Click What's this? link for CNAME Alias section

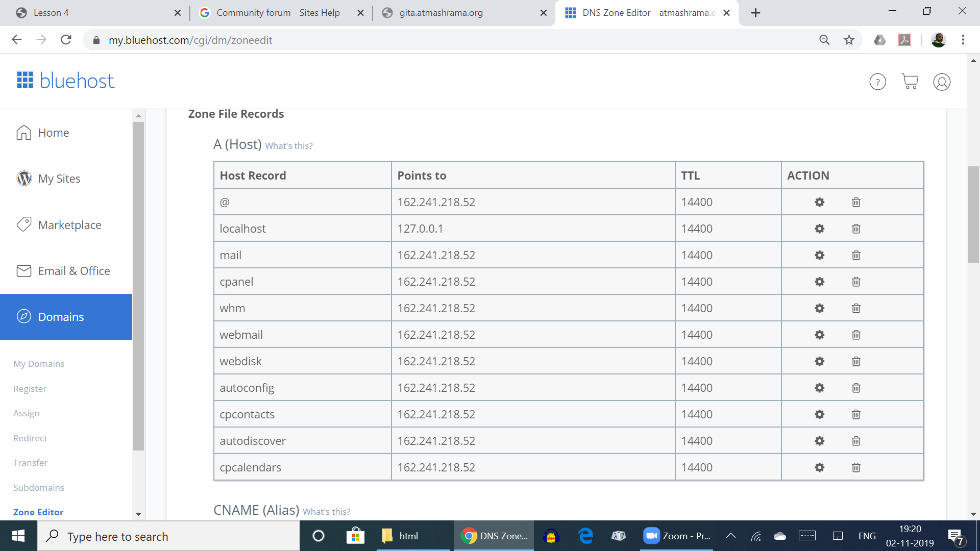(327, 511)
